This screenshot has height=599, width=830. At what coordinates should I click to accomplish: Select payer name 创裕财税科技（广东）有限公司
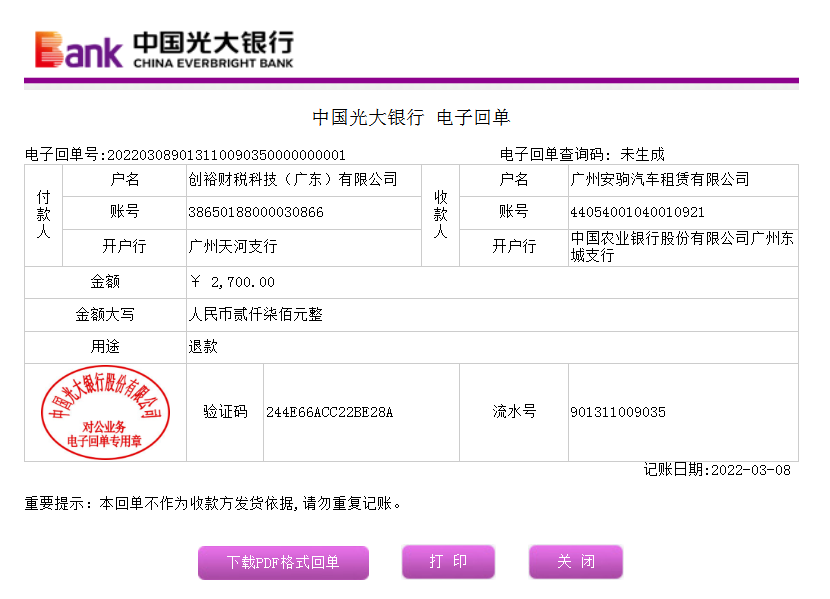pyautogui.click(x=293, y=179)
